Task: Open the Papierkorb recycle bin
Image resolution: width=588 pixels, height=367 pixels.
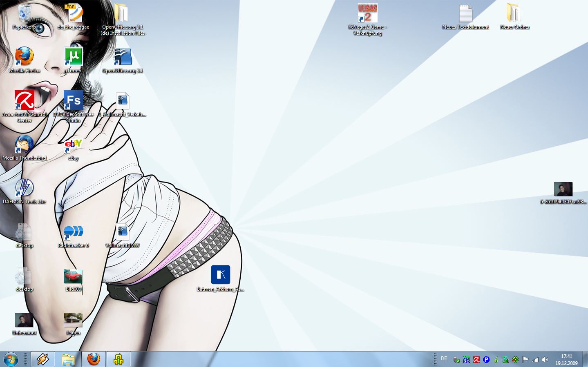Action: pyautogui.click(x=25, y=14)
